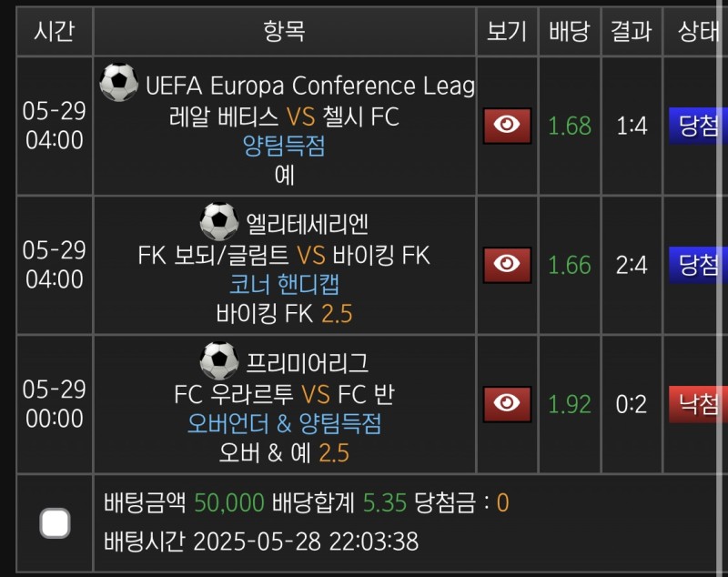Click the 코너 핸디캡 bet type link

(284, 286)
